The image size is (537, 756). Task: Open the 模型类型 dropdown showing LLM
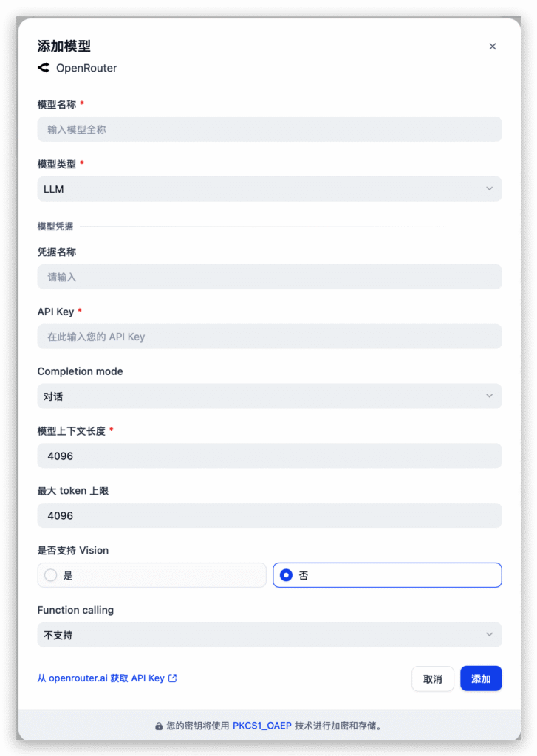[270, 189]
